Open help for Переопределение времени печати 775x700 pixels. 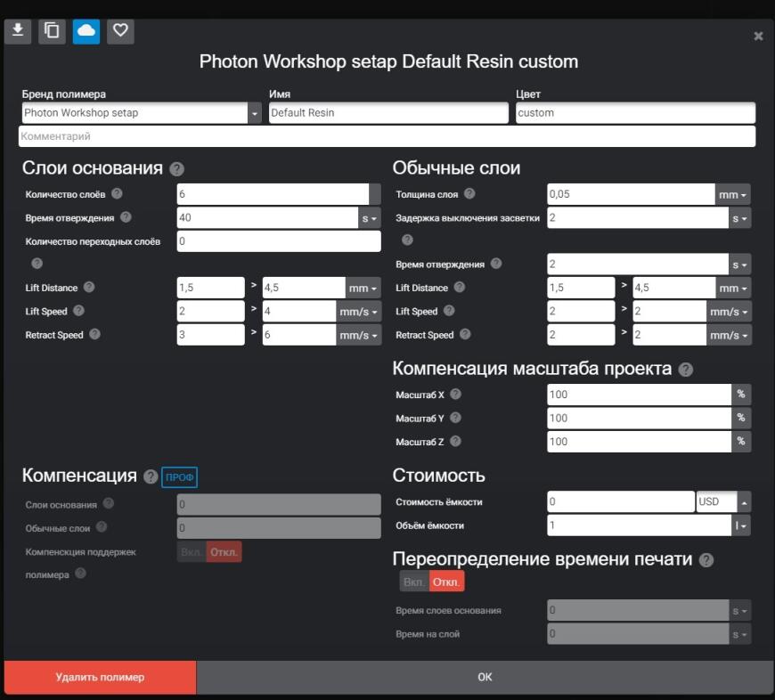click(x=706, y=560)
